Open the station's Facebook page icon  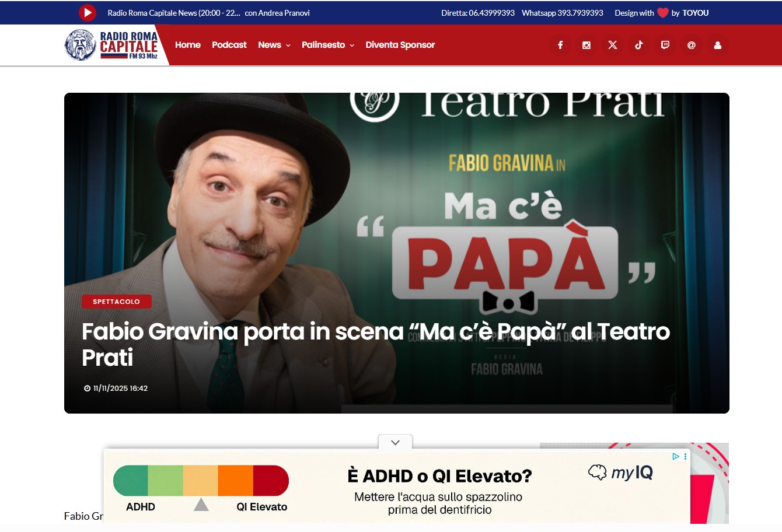click(x=560, y=45)
